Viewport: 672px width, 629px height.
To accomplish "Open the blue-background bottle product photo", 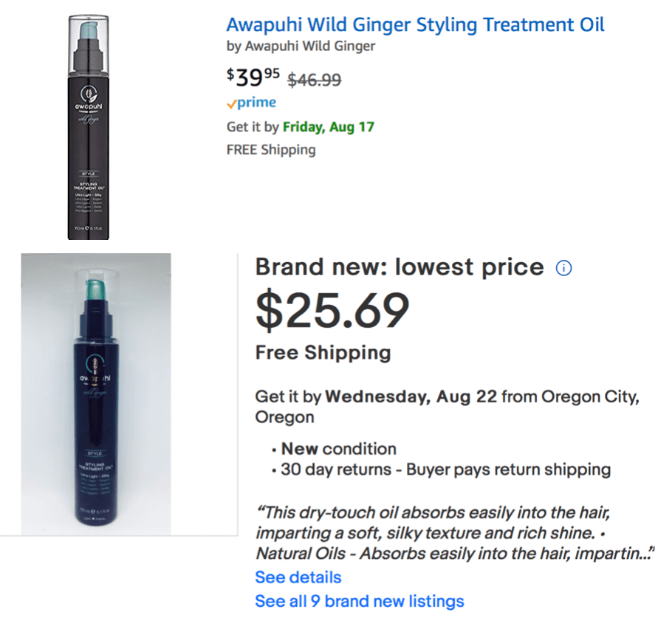I will click(96, 393).
